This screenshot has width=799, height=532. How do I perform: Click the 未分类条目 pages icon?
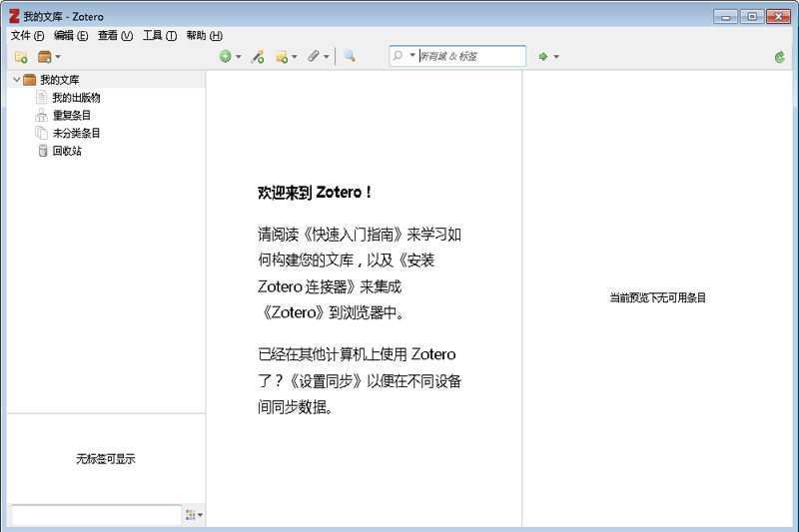click(x=41, y=133)
